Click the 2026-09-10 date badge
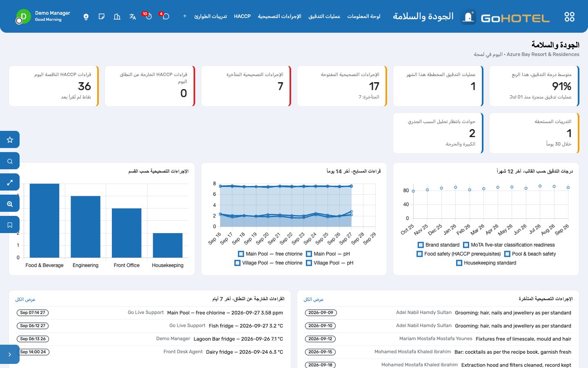The height and width of the screenshot is (368, 588). pyautogui.click(x=321, y=326)
